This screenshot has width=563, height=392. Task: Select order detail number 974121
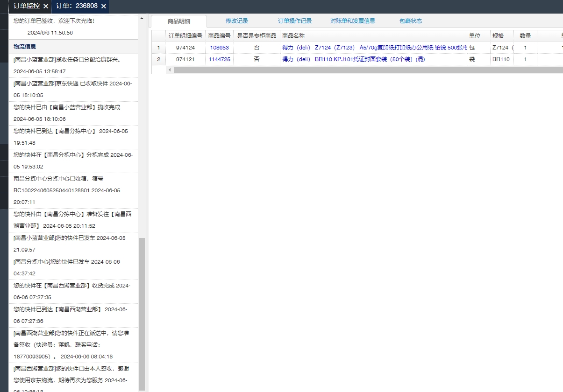(x=185, y=59)
